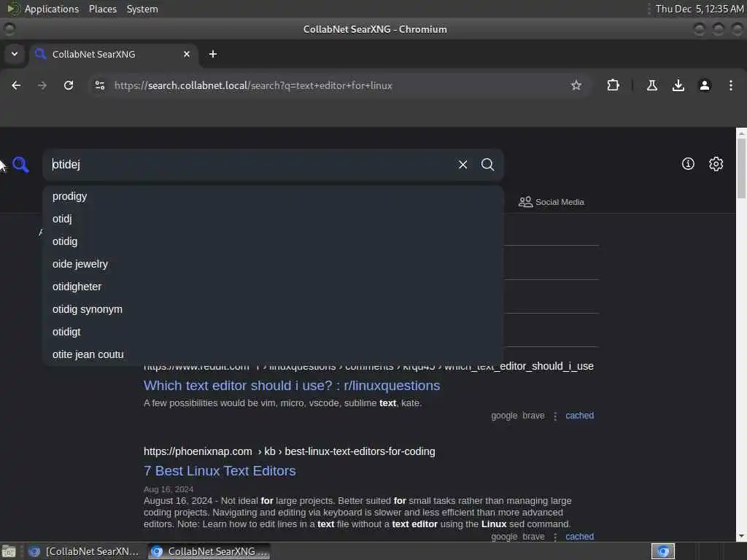Switch to 'CollabNet SearXNG' taskbar window
Screen dimensions: 747x560
coord(209,551)
